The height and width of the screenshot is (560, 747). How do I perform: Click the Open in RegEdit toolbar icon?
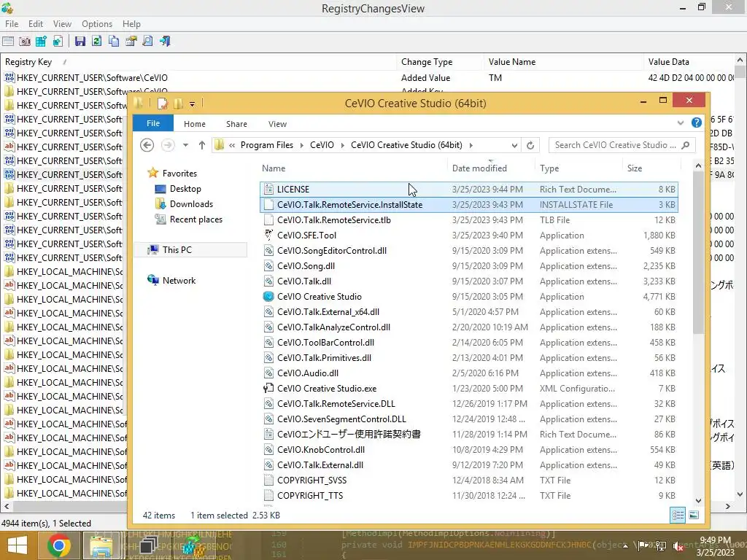pos(42,42)
